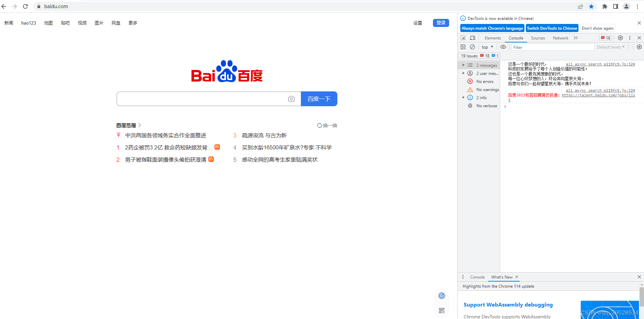Switch to the Elements tab
The height and width of the screenshot is (319, 644).
coord(493,38)
